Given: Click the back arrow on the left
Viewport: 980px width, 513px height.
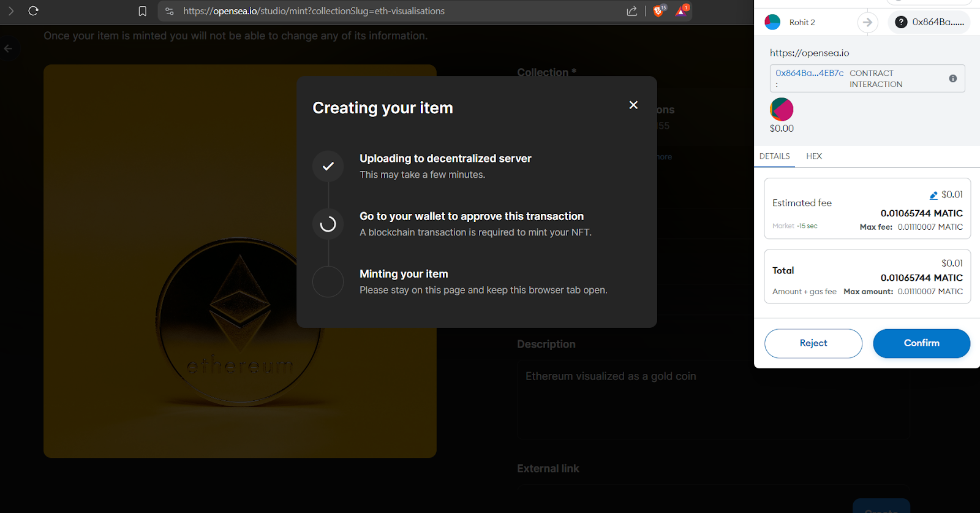Looking at the screenshot, I should coord(8,48).
